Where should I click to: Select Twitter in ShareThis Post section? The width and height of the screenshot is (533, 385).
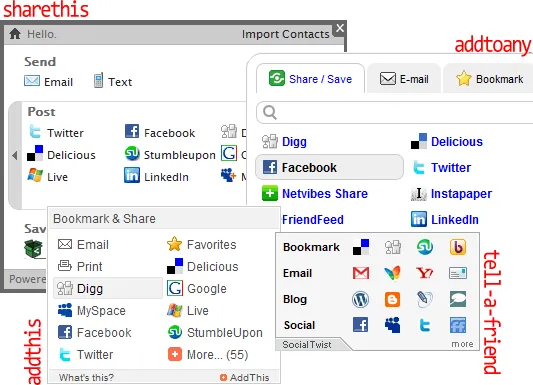[x=56, y=133]
